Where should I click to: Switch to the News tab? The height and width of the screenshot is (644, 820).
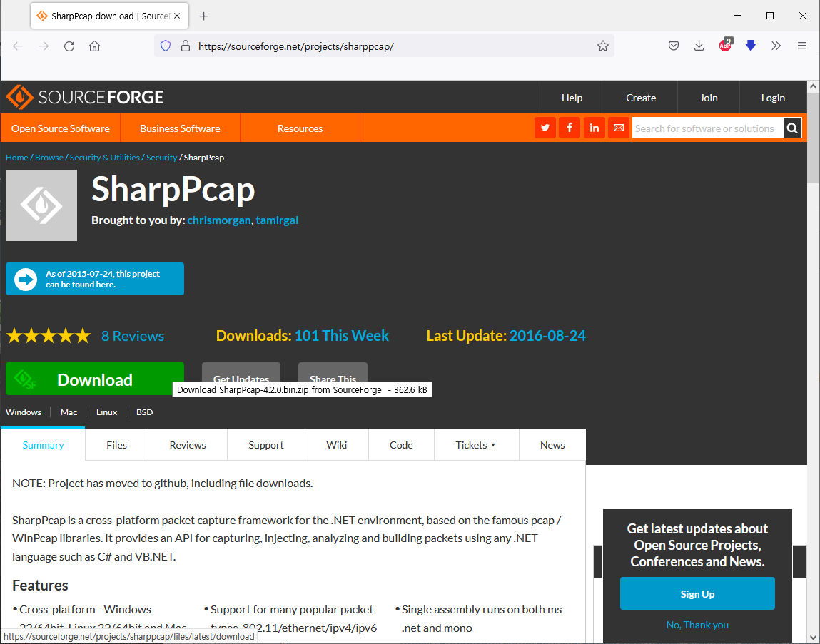pyautogui.click(x=552, y=445)
